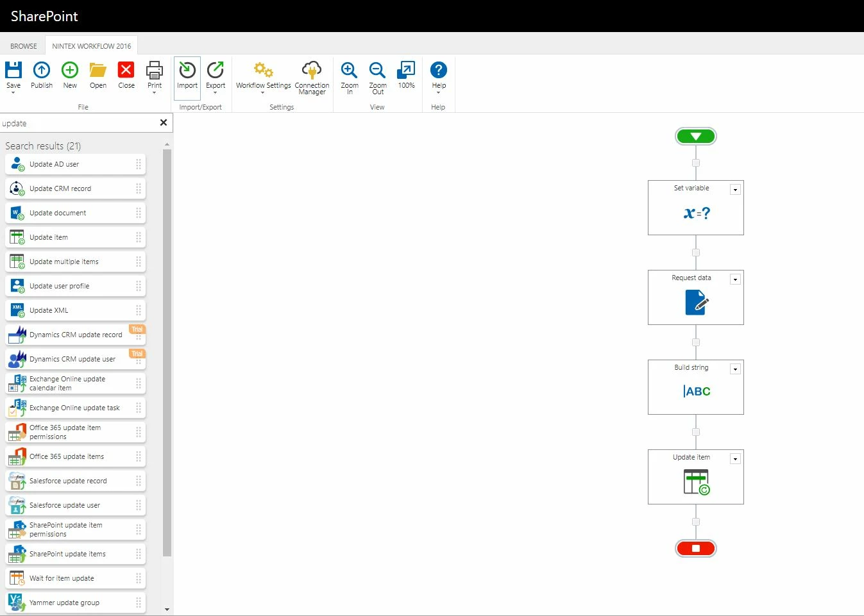Click the green workflow start node

point(696,136)
